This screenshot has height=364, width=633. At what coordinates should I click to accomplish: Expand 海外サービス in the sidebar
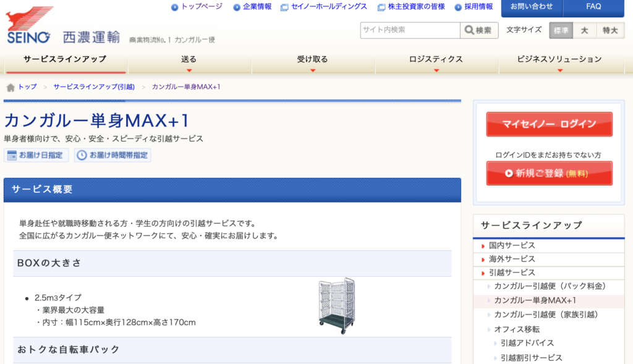tap(549, 259)
